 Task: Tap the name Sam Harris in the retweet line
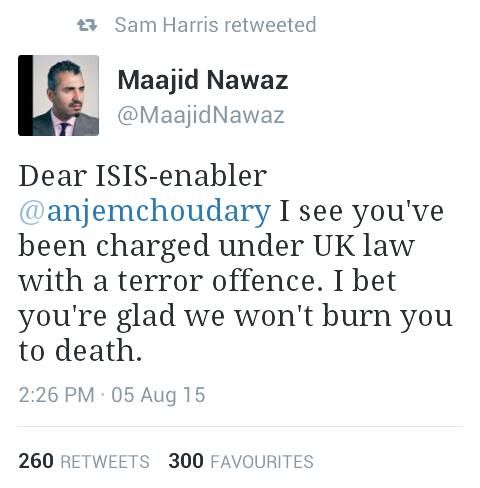tap(166, 25)
